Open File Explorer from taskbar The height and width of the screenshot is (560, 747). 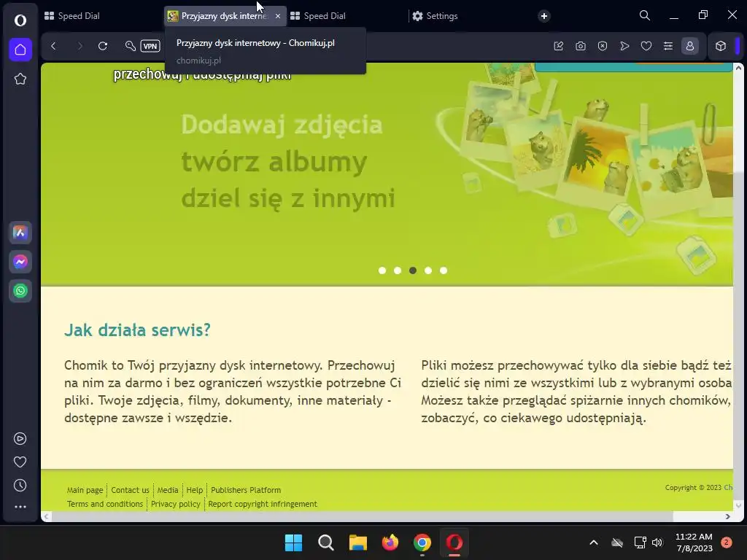[x=357, y=542]
